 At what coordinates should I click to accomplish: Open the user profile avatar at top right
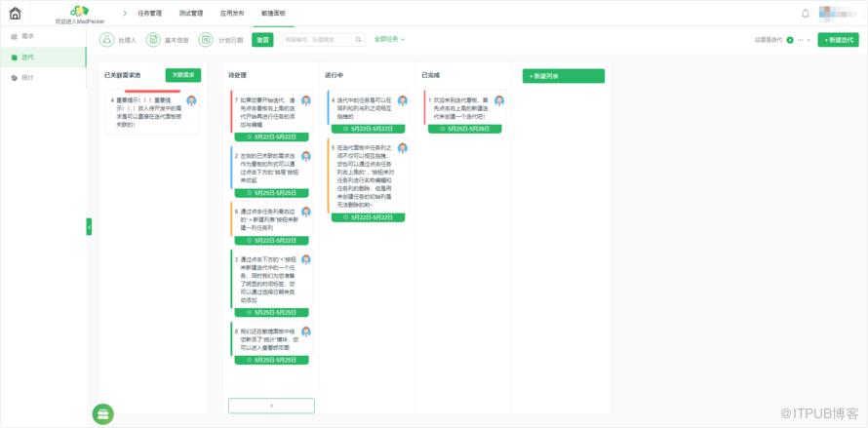(837, 14)
